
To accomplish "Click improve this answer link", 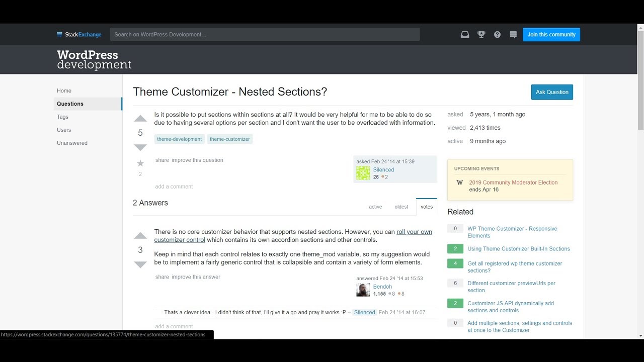I will pos(196,277).
